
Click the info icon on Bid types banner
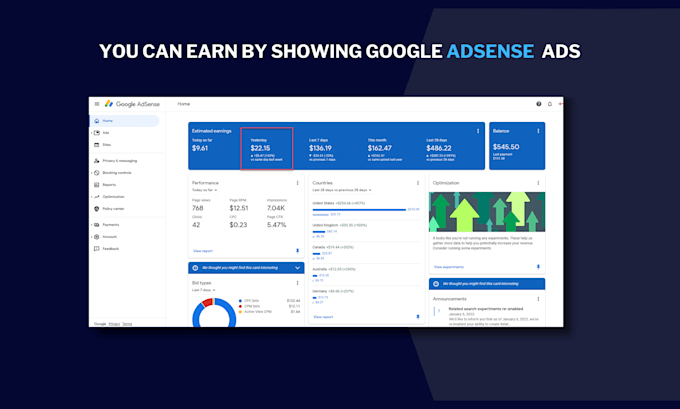[x=195, y=268]
